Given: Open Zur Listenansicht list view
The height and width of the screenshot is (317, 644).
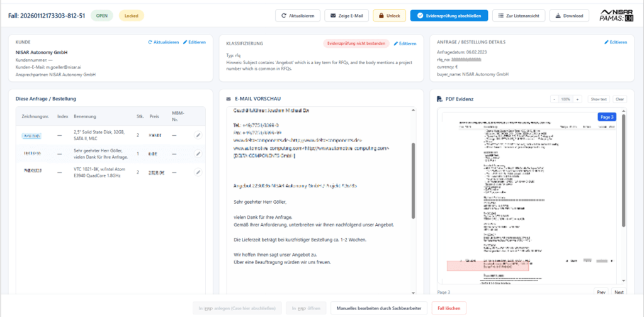Looking at the screenshot, I should (519, 16).
